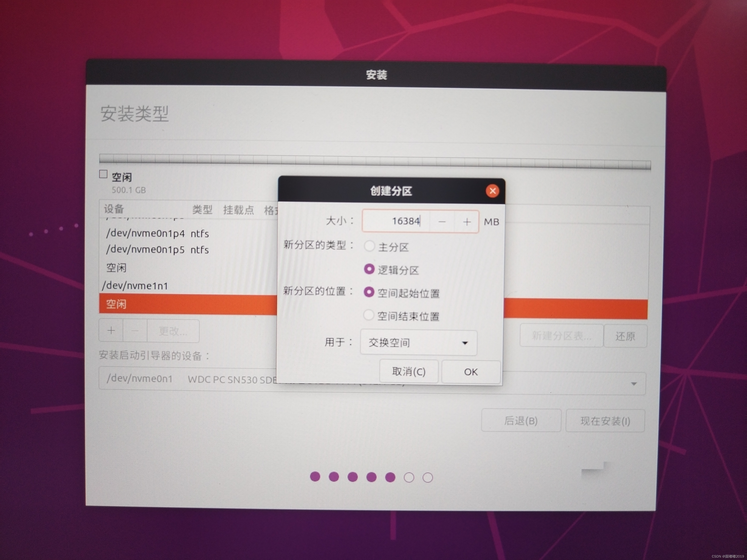Click the plus icon to add new partition
The width and height of the screenshot is (747, 560).
click(x=111, y=331)
